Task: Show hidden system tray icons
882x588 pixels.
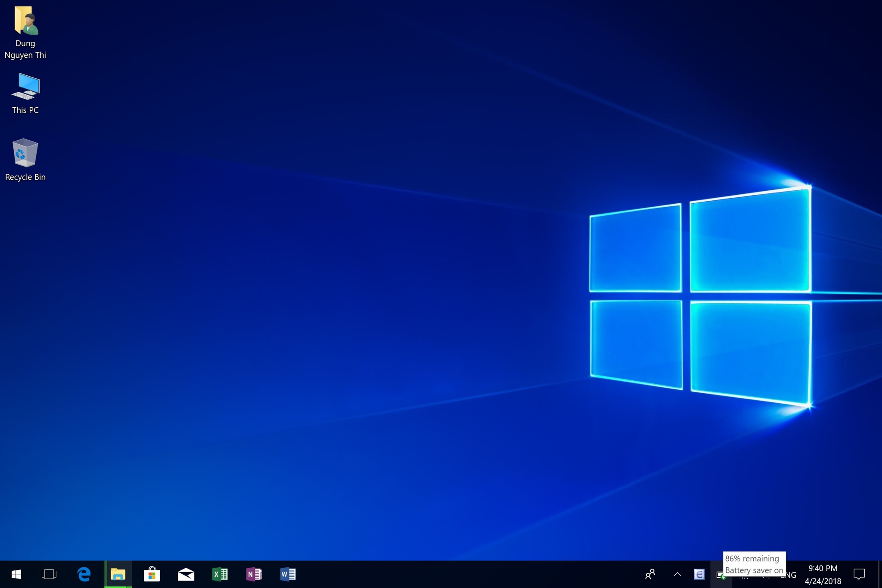Action: coord(677,574)
